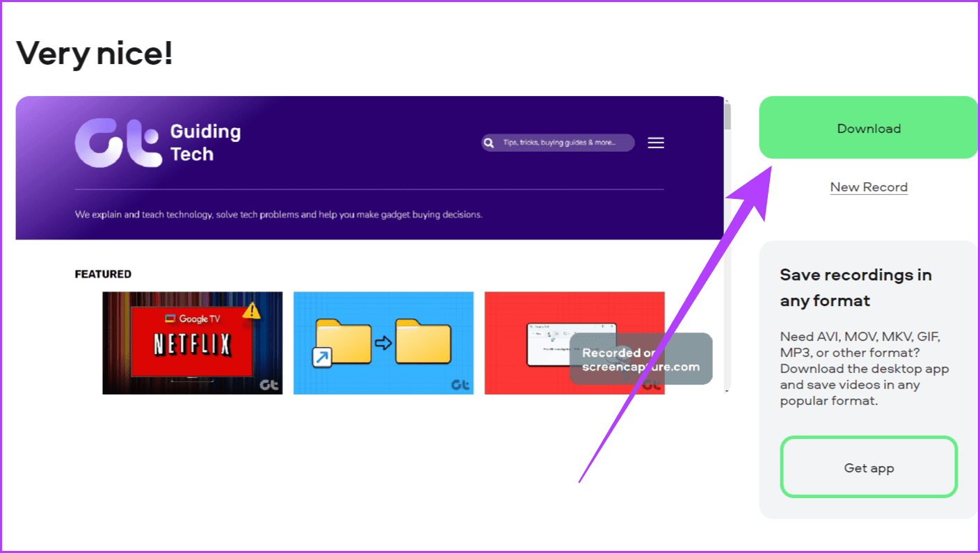Open the folder transfer featured thumbnail
The image size is (980, 553).
tap(383, 342)
